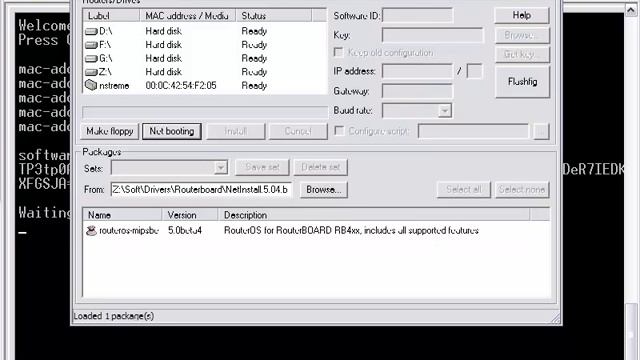Viewport: 640px width, 360px height.
Task: Click the configure script browse button
Action: pyautogui.click(x=541, y=131)
